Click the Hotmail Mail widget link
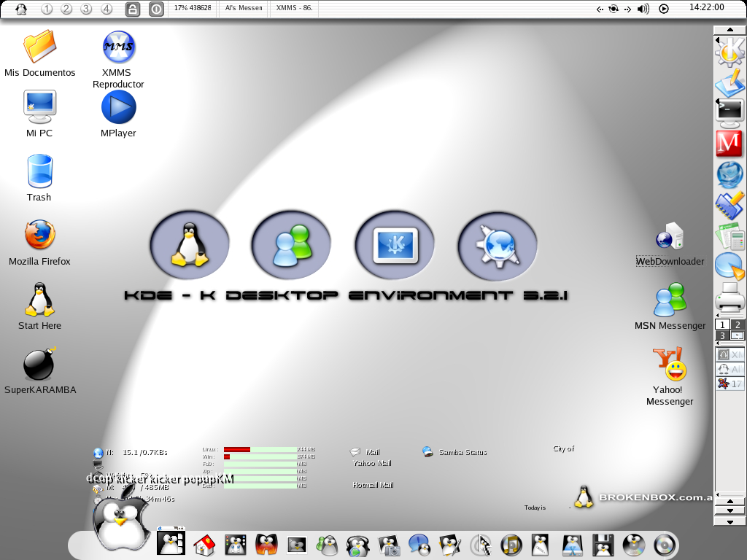Image resolution: width=747 pixels, height=560 pixels. point(373,485)
